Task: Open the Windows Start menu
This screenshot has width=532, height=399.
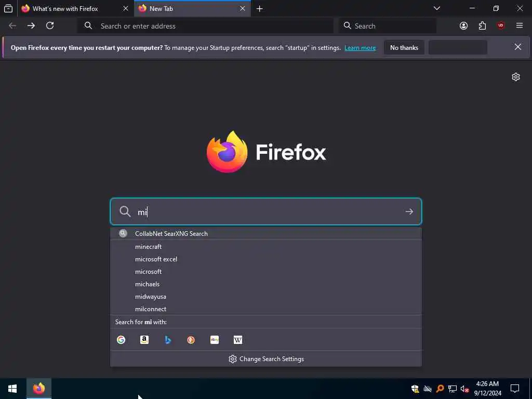Action: 12,389
